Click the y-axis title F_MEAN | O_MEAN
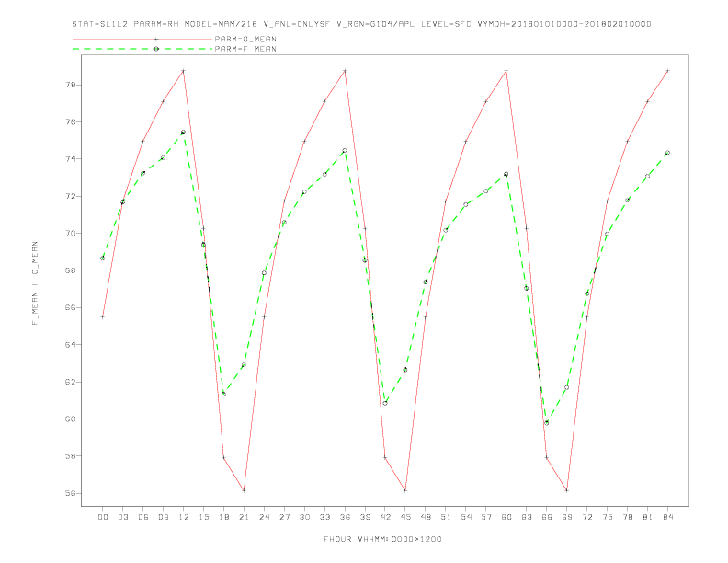 point(35,283)
